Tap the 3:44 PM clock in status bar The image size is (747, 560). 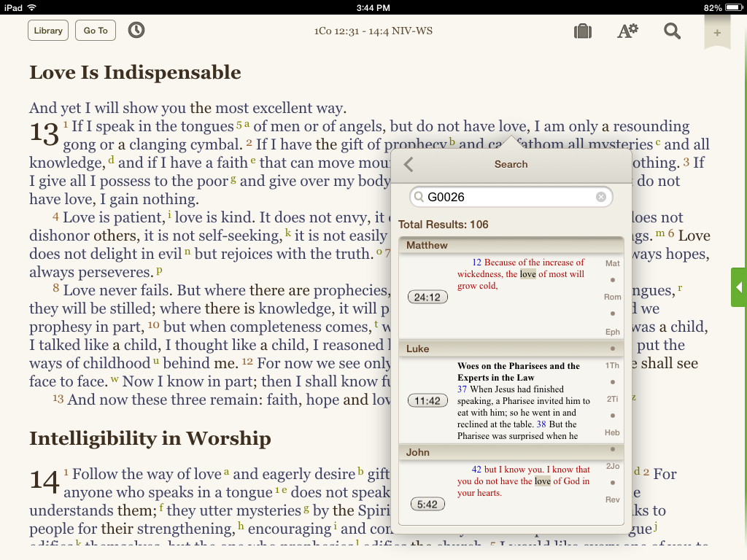tap(373, 7)
